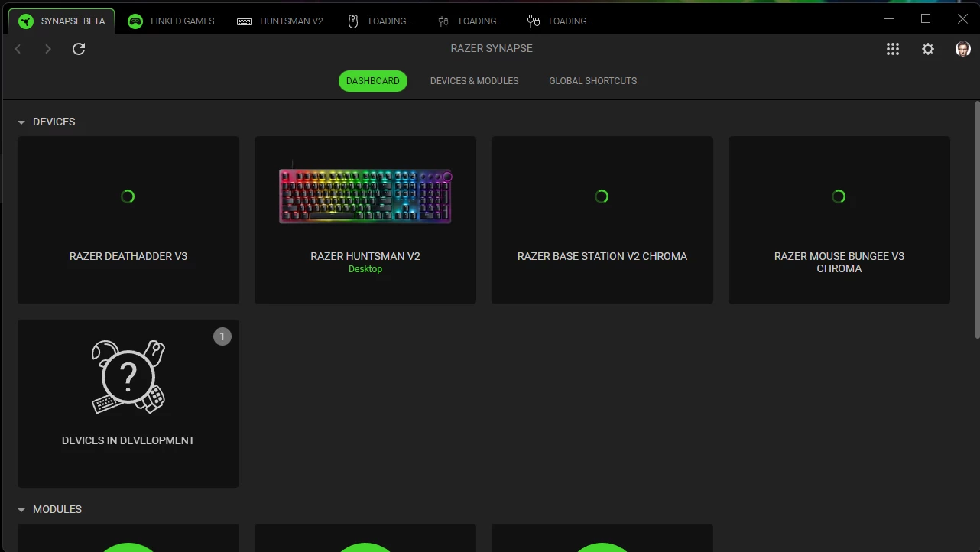Close the Razer Synapse window
Viewport: 980px width, 552px height.
[x=962, y=18]
